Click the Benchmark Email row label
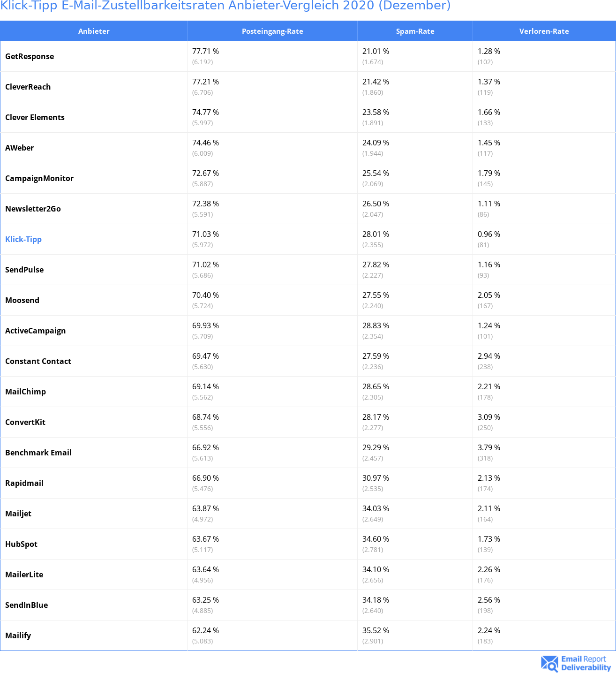 click(x=38, y=453)
